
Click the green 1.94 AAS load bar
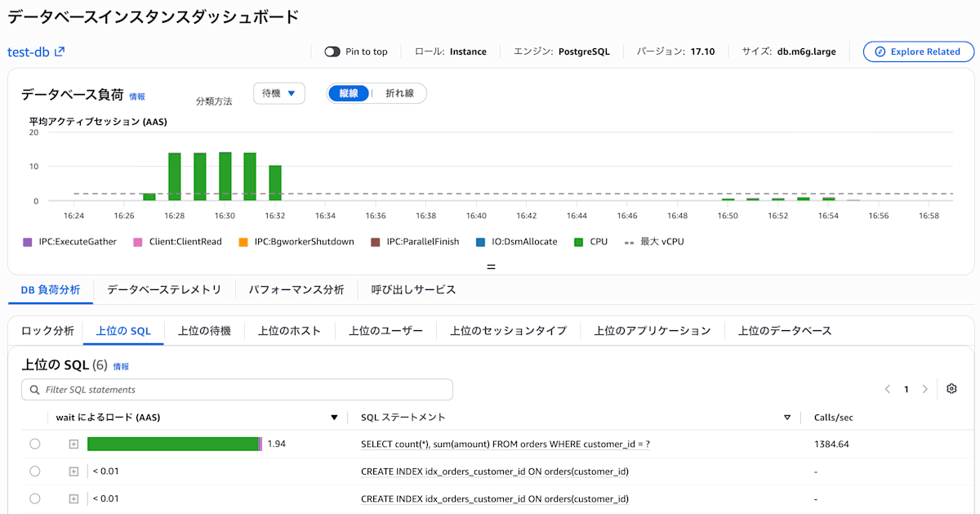point(173,444)
